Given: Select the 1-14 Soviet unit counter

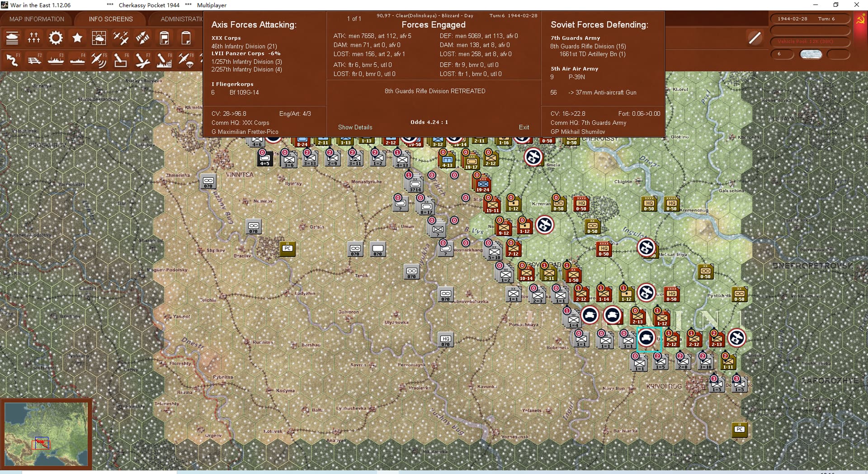Looking at the screenshot, I should [x=604, y=294].
